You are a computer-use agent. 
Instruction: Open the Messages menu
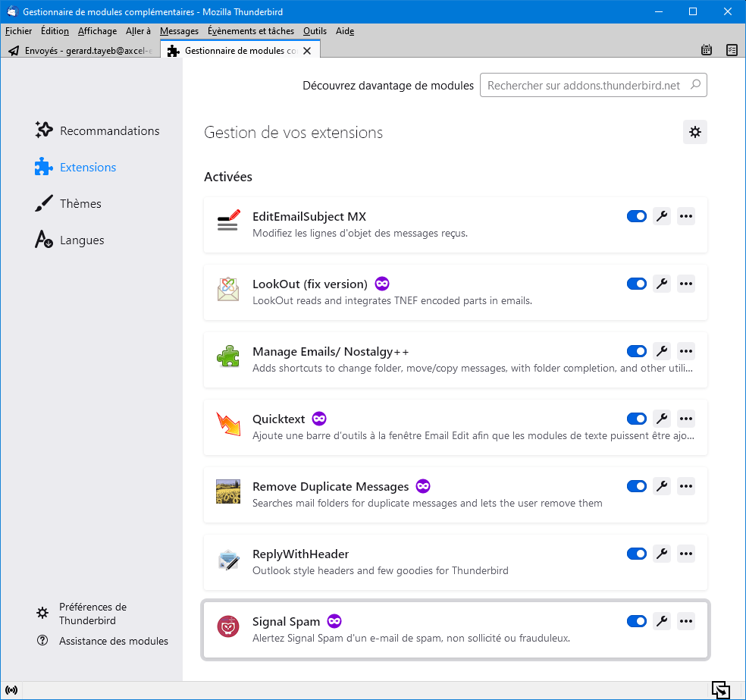tap(180, 31)
